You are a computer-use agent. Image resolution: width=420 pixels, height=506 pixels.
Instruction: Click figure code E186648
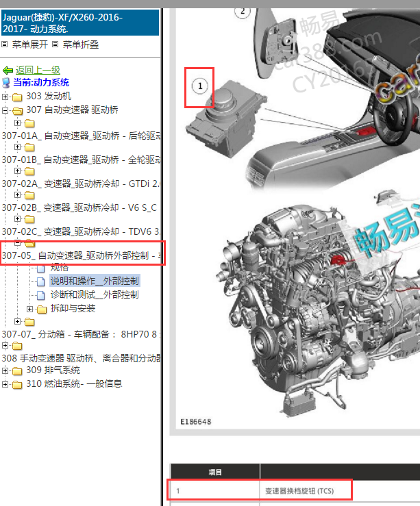pos(196,422)
